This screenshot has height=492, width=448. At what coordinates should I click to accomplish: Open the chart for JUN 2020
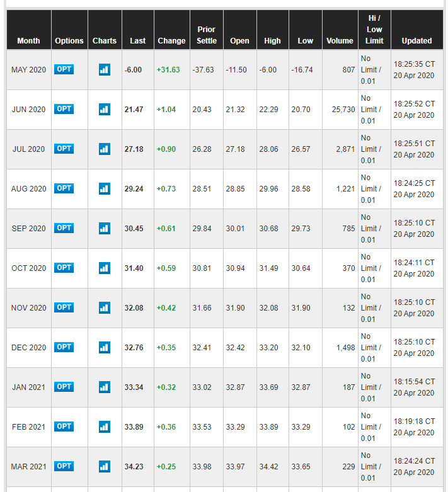tap(105, 110)
